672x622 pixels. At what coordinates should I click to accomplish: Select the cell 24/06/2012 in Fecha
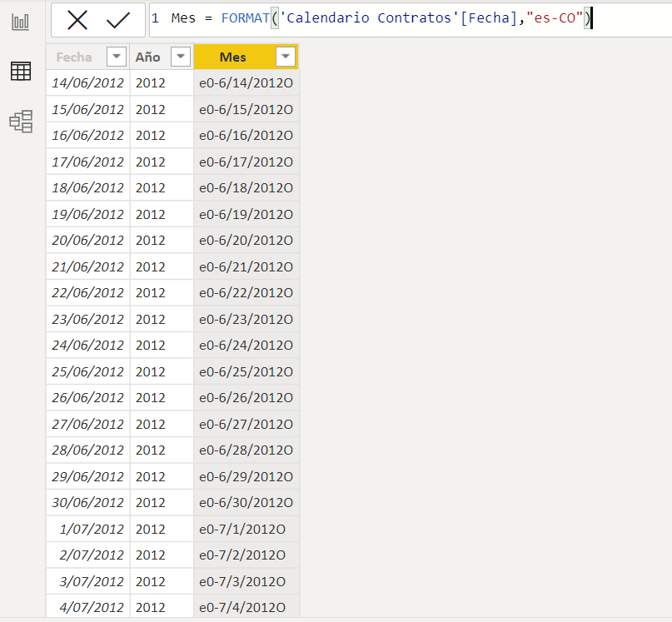(87, 345)
